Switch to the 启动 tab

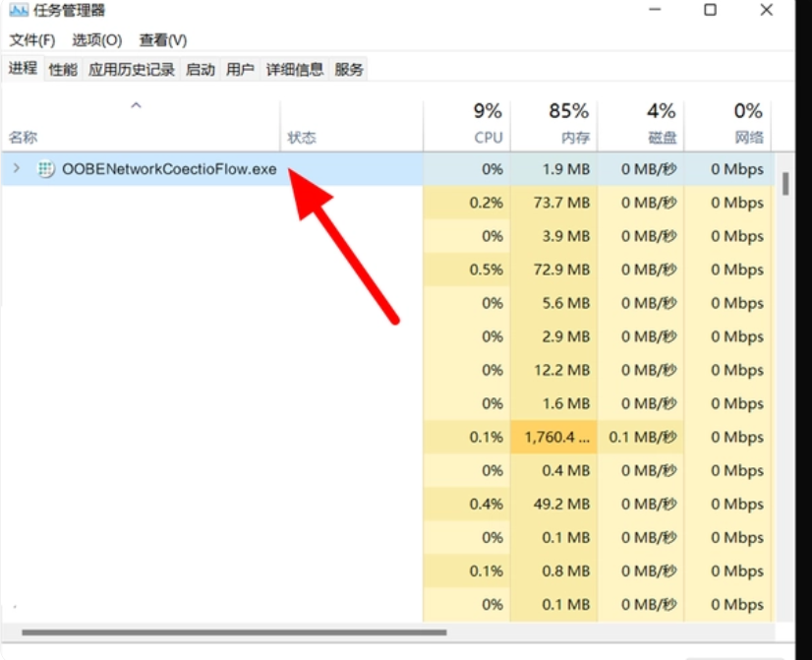tap(201, 69)
